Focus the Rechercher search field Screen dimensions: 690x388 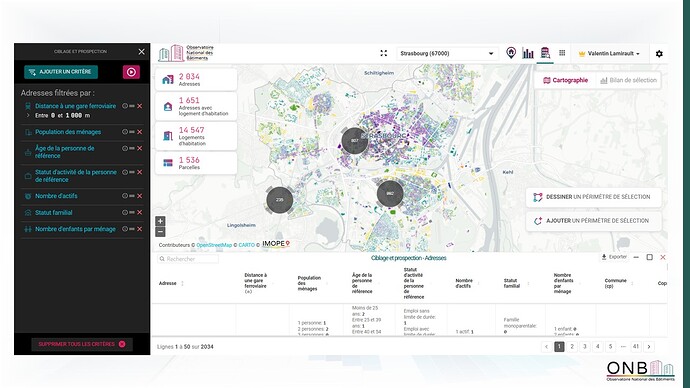188,259
